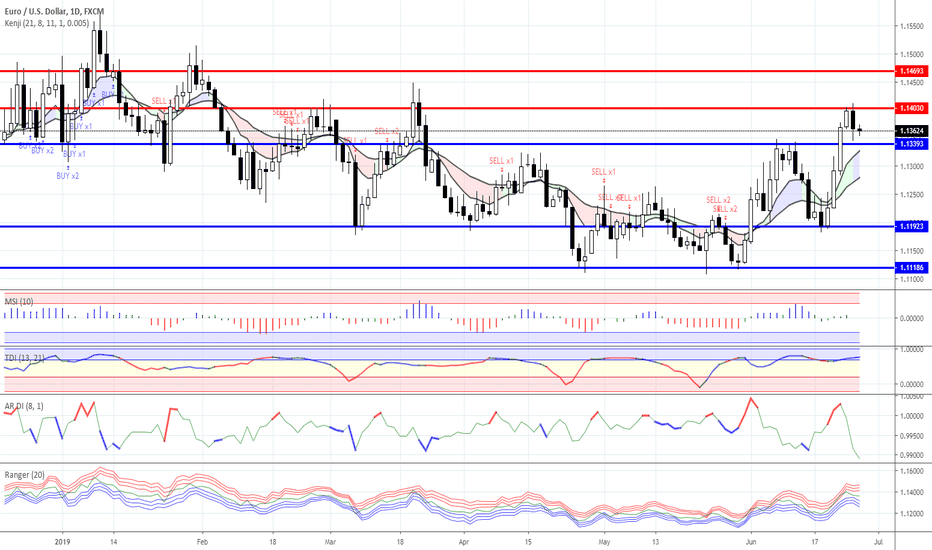Click the Apr date label on time axis

tap(464, 542)
